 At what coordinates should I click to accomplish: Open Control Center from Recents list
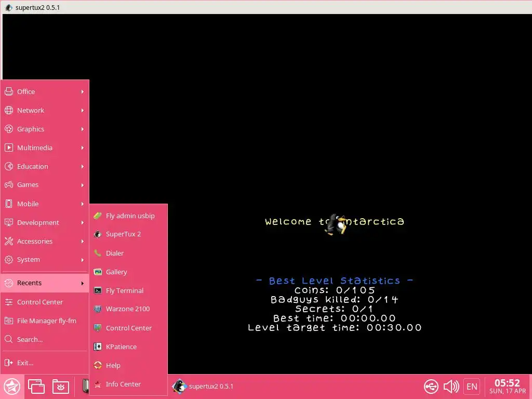pos(128,328)
